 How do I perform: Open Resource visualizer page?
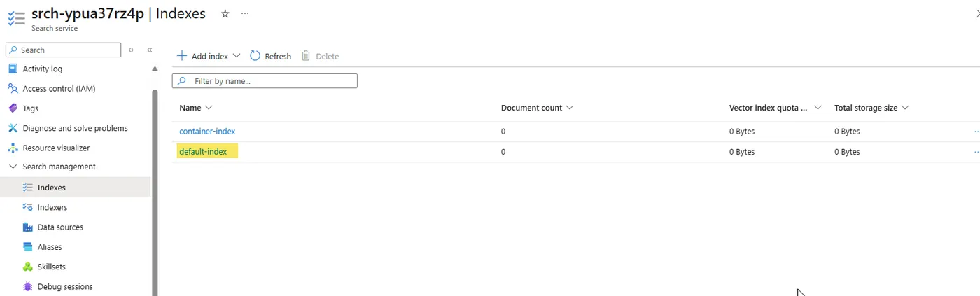click(56, 148)
